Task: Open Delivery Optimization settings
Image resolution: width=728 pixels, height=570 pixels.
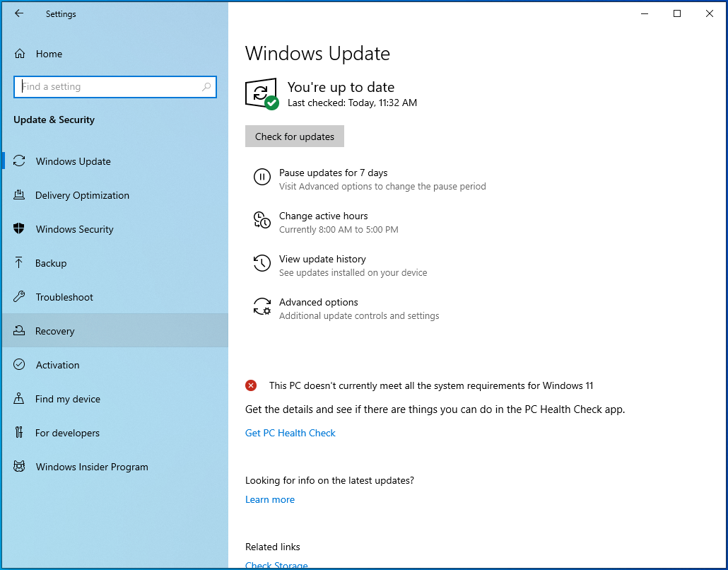Action: 115,195
